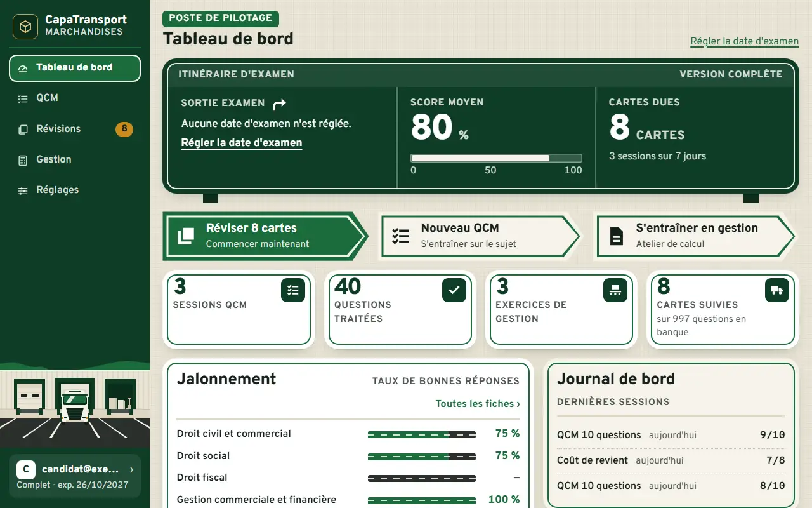Click the checklist icon in Nouveau QCM
Image resolution: width=812 pixels, height=508 pixels.
click(x=401, y=236)
